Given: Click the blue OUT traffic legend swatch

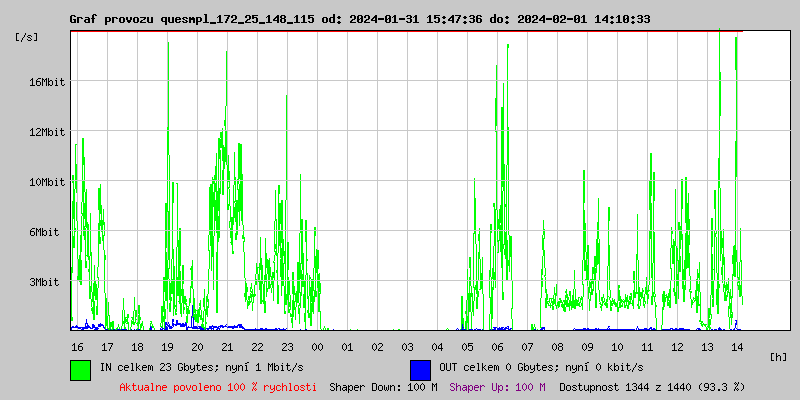Looking at the screenshot, I should [420, 369].
